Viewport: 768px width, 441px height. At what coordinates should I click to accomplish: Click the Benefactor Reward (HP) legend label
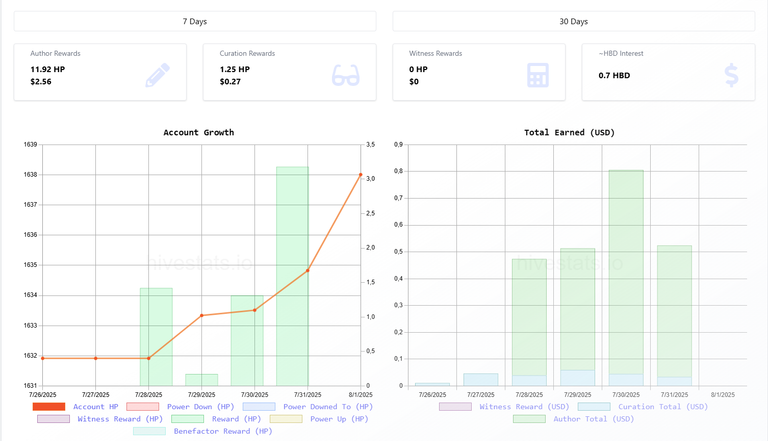point(223,431)
